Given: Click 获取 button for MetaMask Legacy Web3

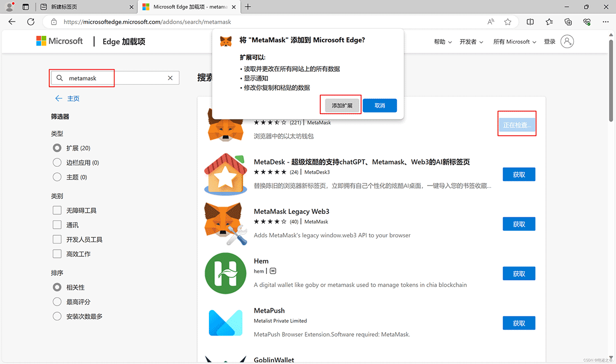Looking at the screenshot, I should pyautogui.click(x=519, y=224).
